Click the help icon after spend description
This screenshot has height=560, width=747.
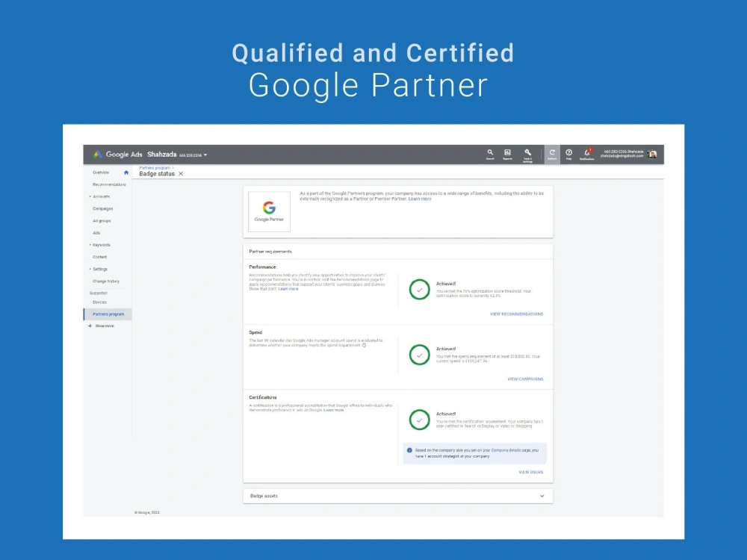point(364,345)
